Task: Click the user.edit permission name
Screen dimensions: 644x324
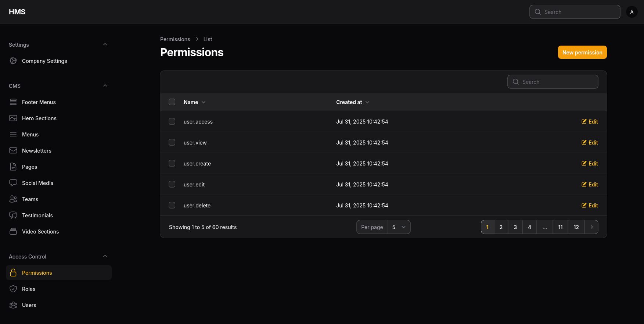Action: pyautogui.click(x=194, y=184)
